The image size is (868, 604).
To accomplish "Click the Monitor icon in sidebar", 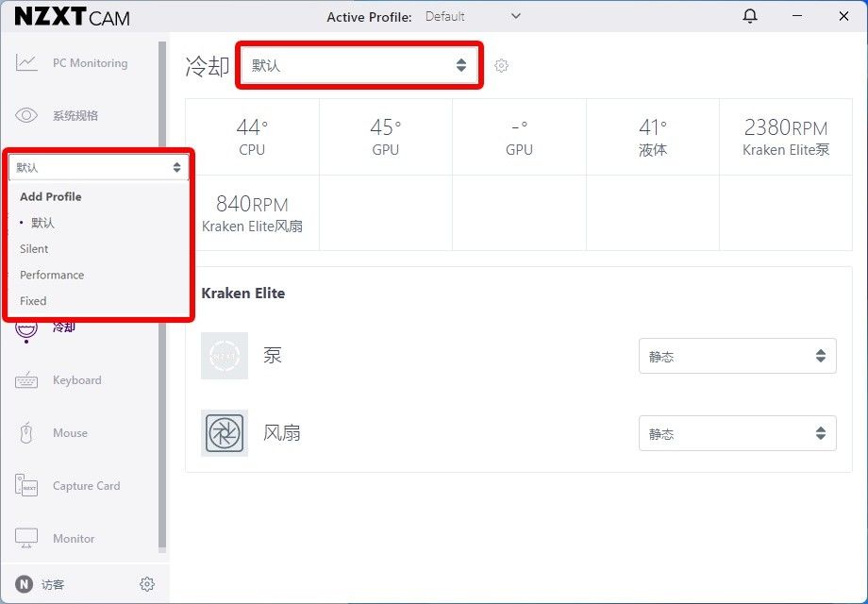I will point(26,538).
